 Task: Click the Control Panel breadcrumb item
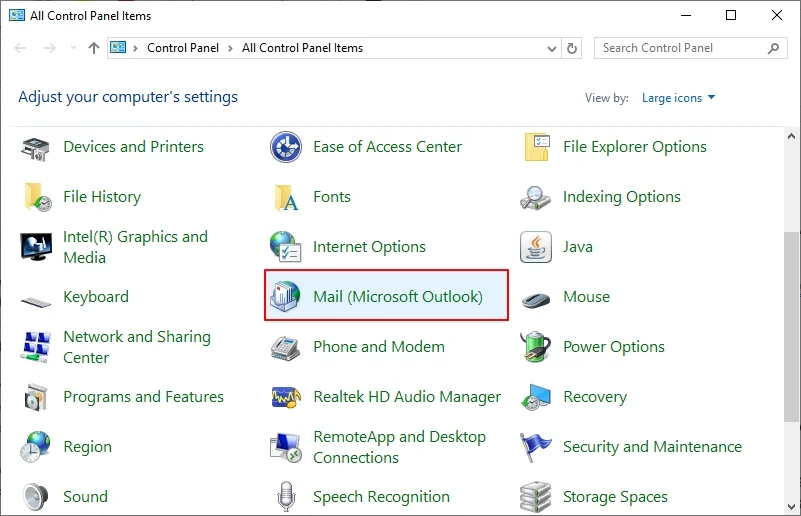[184, 48]
